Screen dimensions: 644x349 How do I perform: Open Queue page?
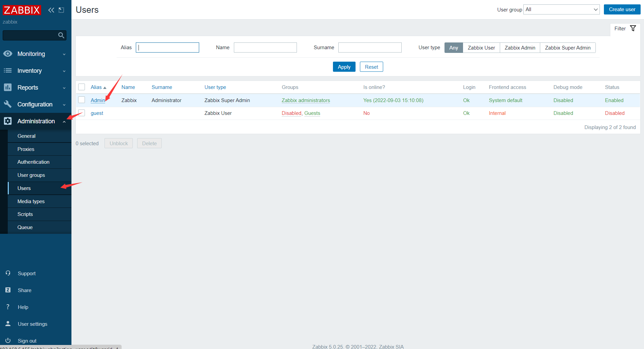coord(39,227)
